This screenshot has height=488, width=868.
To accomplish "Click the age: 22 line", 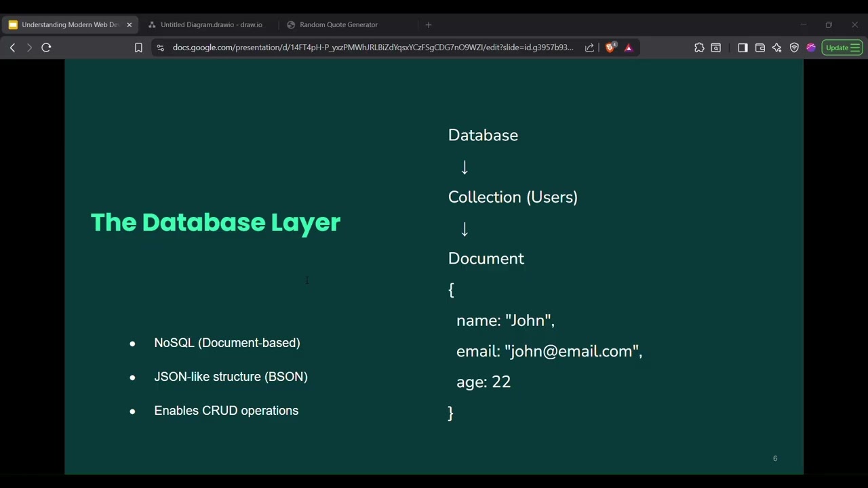I will pos(484,382).
